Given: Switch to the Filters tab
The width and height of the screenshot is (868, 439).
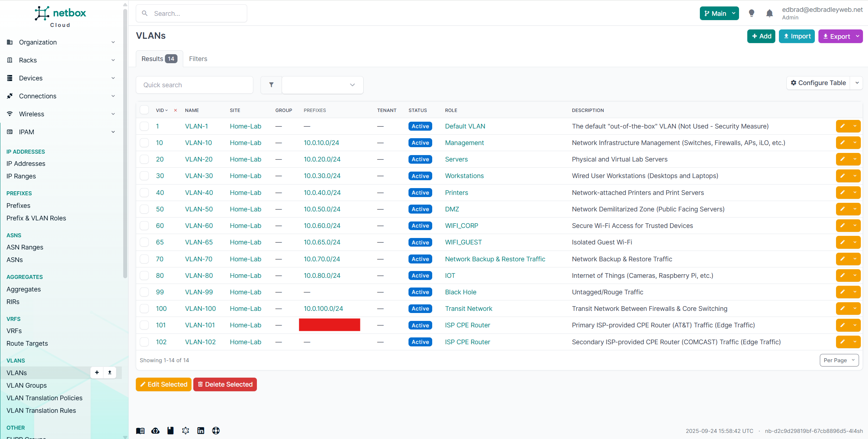Looking at the screenshot, I should 198,59.
